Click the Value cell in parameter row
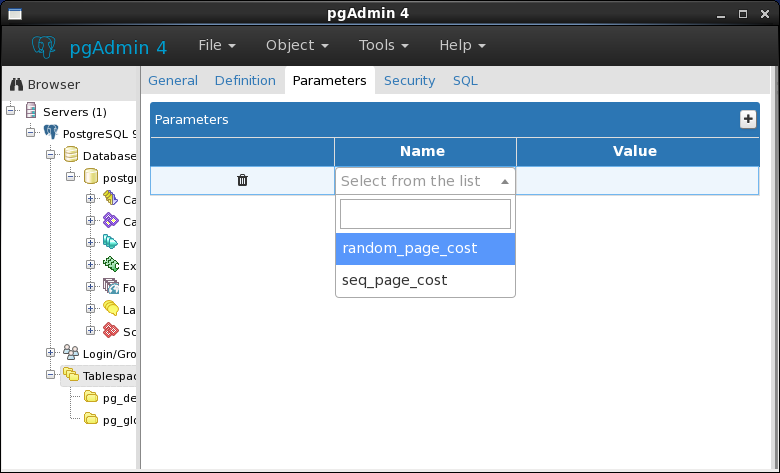 [637, 181]
